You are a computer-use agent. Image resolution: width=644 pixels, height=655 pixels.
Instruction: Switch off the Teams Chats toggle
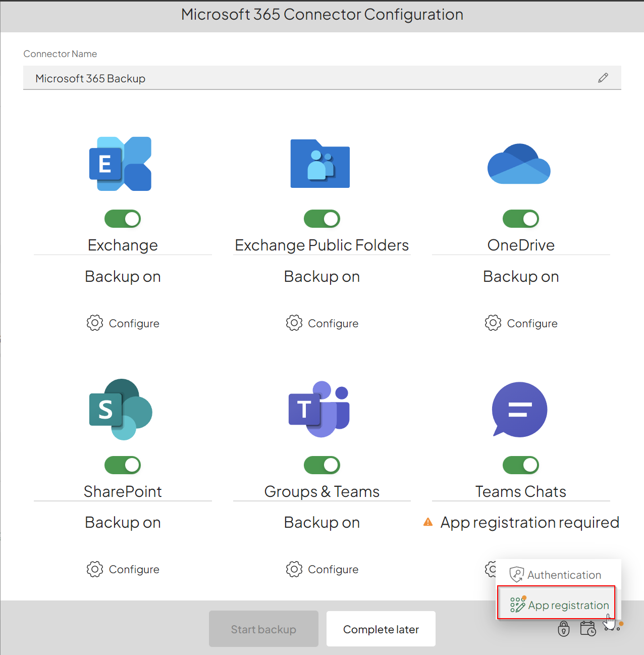[521, 465]
